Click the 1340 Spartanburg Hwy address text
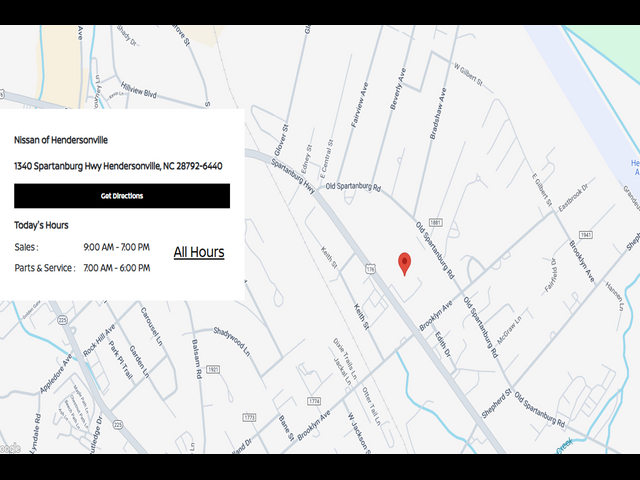This screenshot has height=480, width=640. 118,165
